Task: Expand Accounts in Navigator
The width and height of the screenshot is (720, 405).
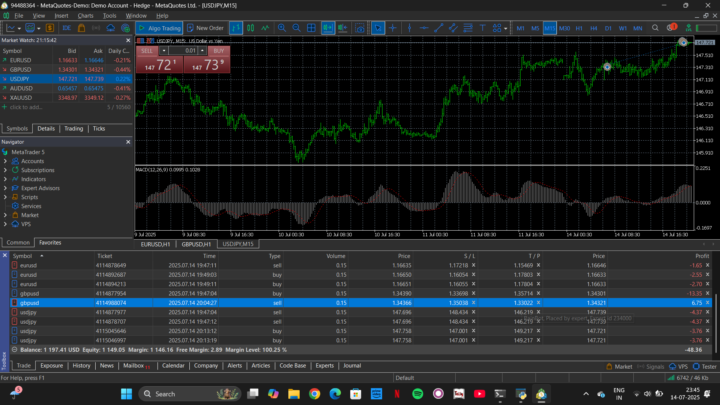Action: click(5, 161)
